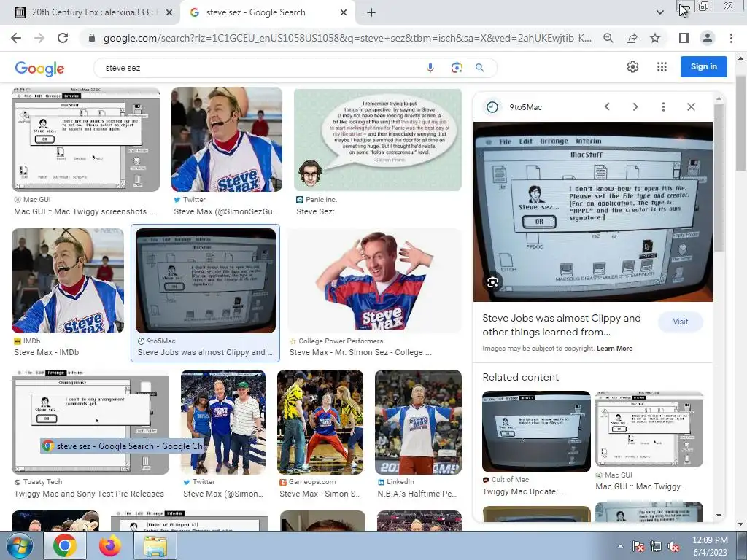Open the Chrome profile avatar icon

(x=708, y=38)
